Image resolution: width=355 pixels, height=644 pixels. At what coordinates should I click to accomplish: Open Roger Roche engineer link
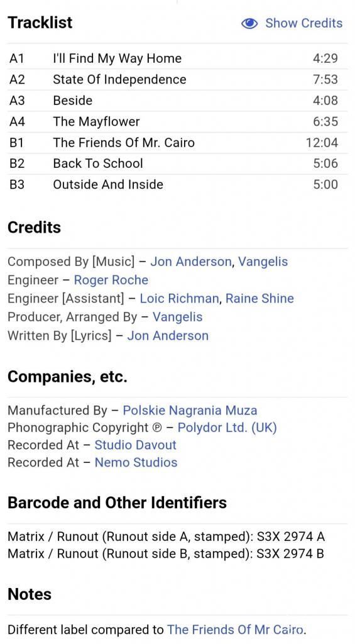[111, 280]
